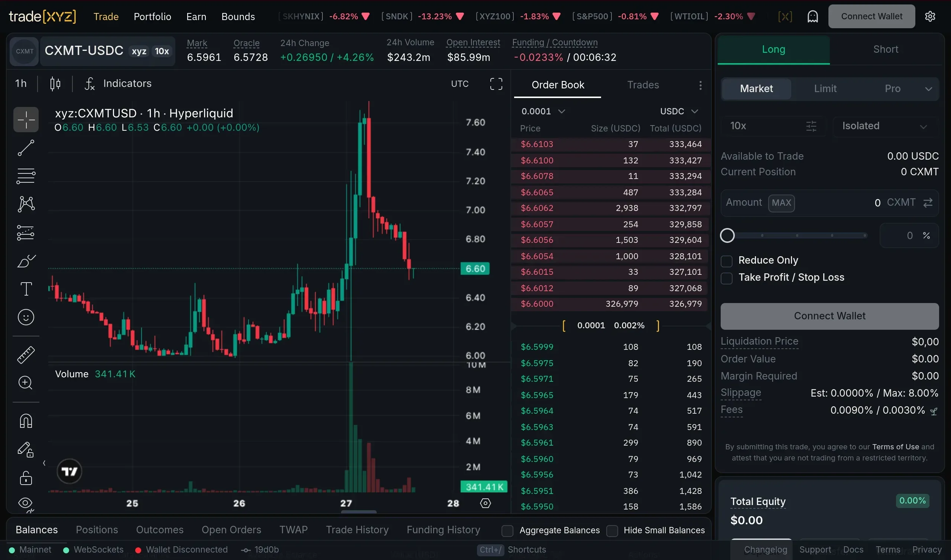Enable the Reduce Only checkbox

pyautogui.click(x=726, y=261)
